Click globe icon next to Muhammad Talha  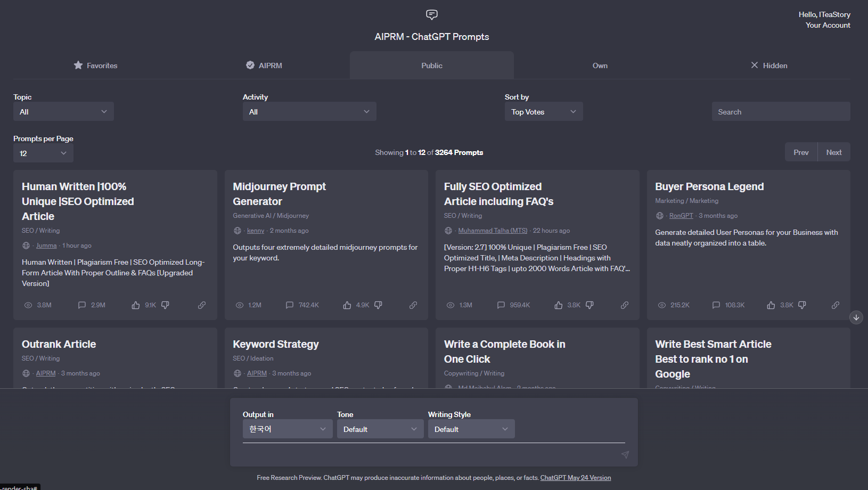click(x=448, y=231)
